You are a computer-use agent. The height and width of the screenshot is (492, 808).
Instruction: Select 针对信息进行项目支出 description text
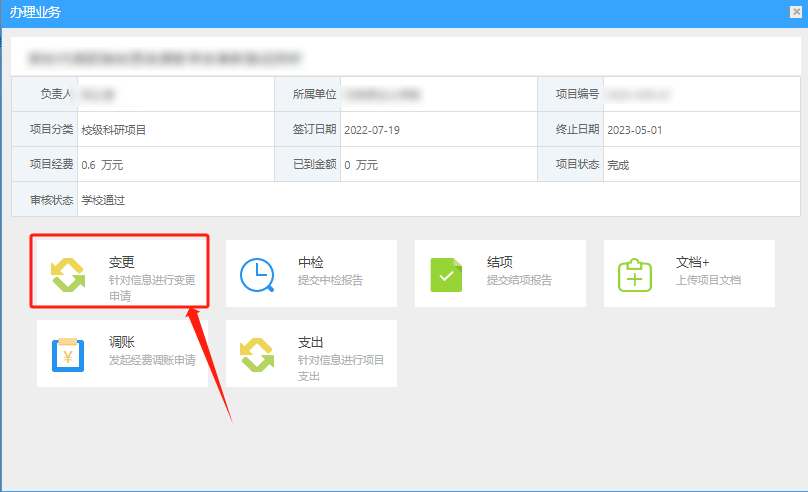341,367
